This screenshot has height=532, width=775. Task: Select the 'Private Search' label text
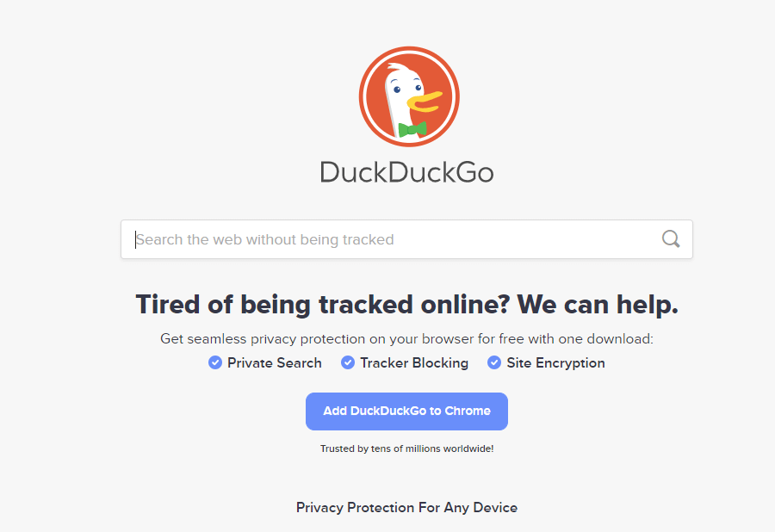tap(275, 363)
